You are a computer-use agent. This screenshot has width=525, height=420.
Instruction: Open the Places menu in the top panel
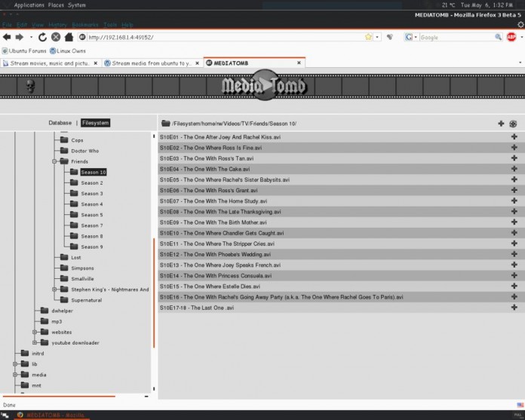[56, 5]
